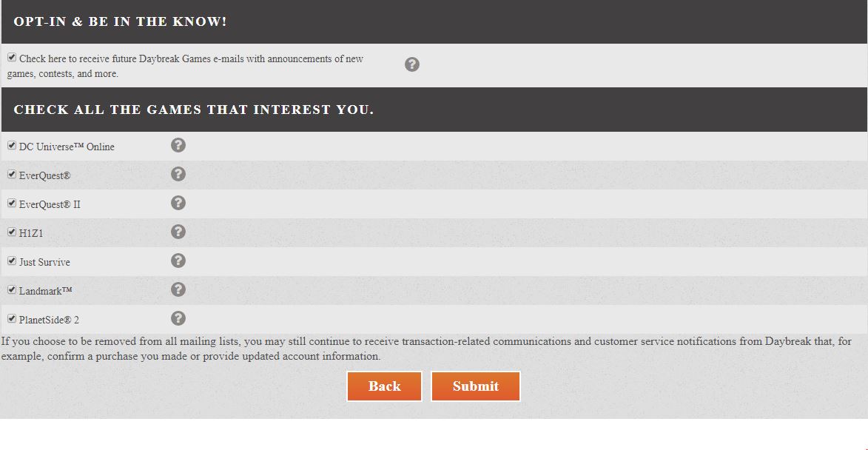Click help icon beside Daybreak e-mail opt-in
This screenshot has width=868, height=450.
[412, 64]
